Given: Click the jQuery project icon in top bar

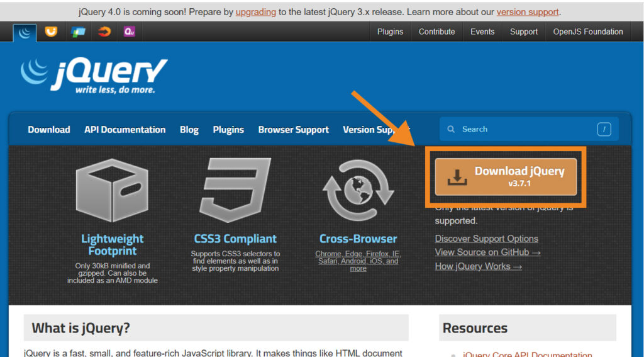Looking at the screenshot, I should click(25, 32).
